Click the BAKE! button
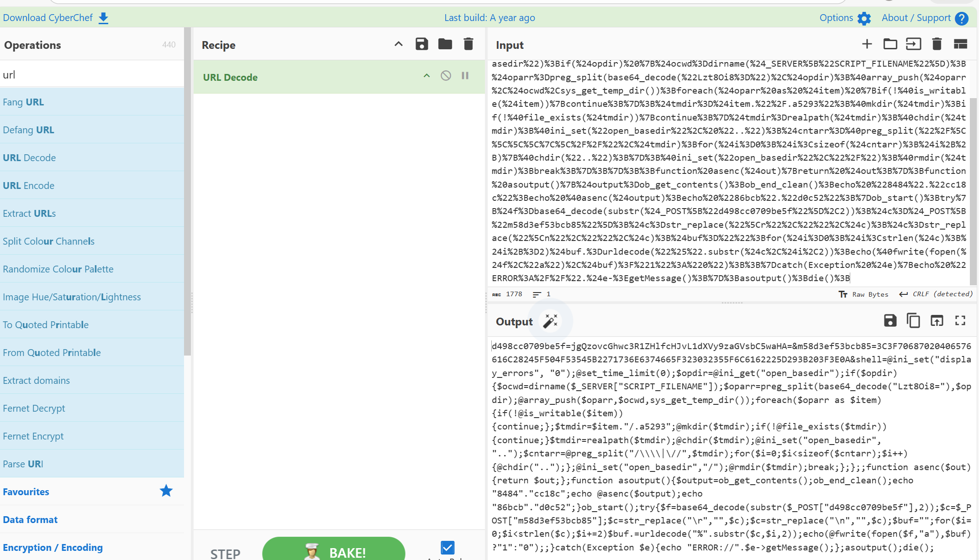This screenshot has width=979, height=560. click(x=334, y=551)
